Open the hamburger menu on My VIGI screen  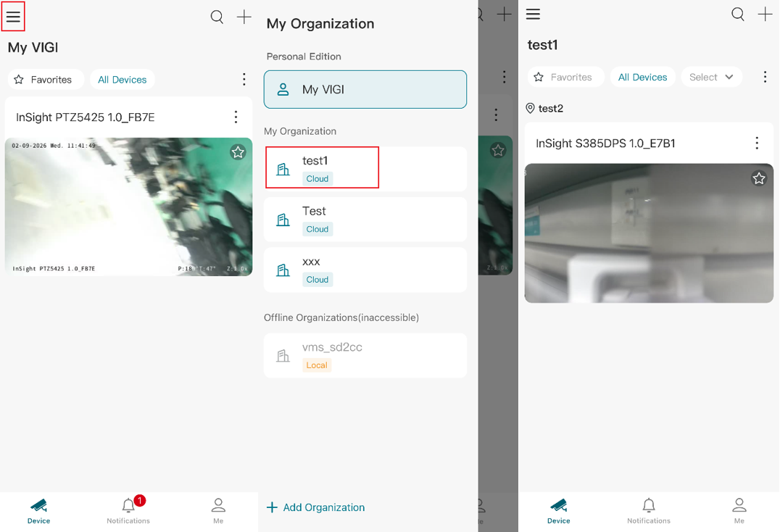pyautogui.click(x=14, y=17)
